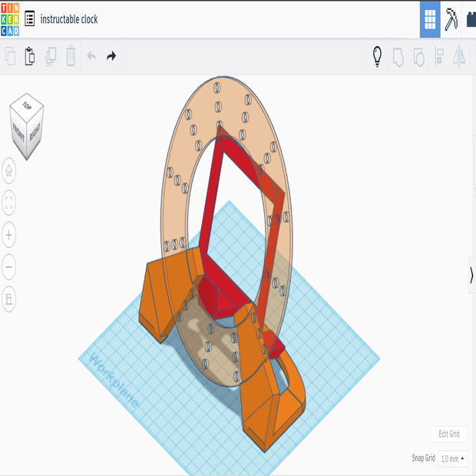Select the 3D design grid view tab
476x476 pixels.
pos(430,18)
